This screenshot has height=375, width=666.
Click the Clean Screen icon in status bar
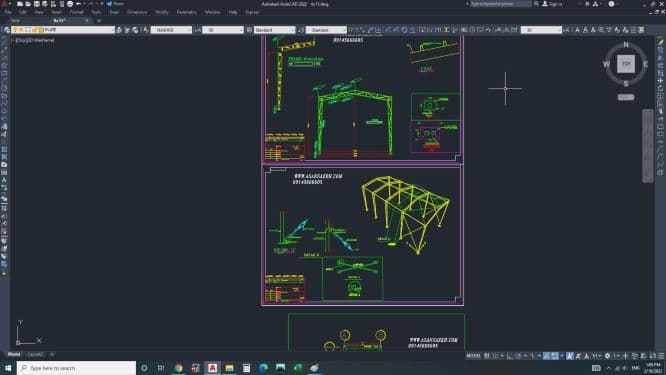pyautogui.click(x=653, y=356)
